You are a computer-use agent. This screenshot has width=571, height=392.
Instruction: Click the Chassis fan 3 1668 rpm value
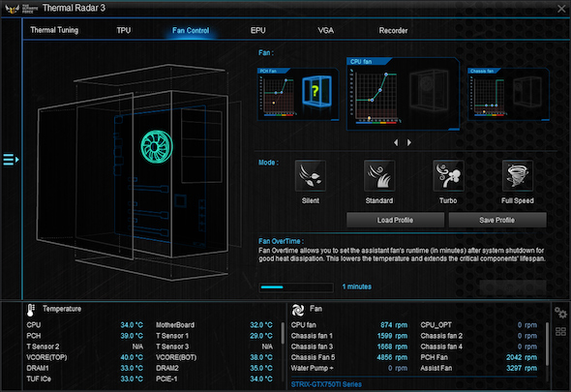pyautogui.click(x=392, y=347)
